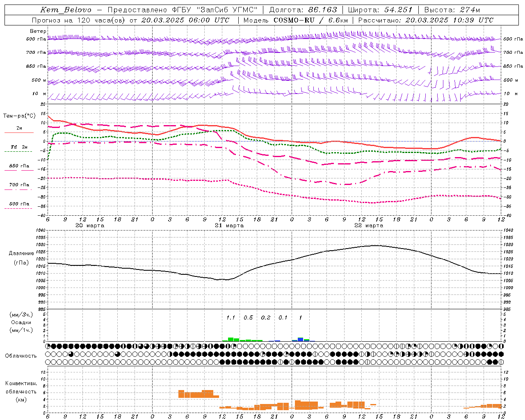Select the 500 м wind level label on left
The image size is (525, 420).
[39, 80]
